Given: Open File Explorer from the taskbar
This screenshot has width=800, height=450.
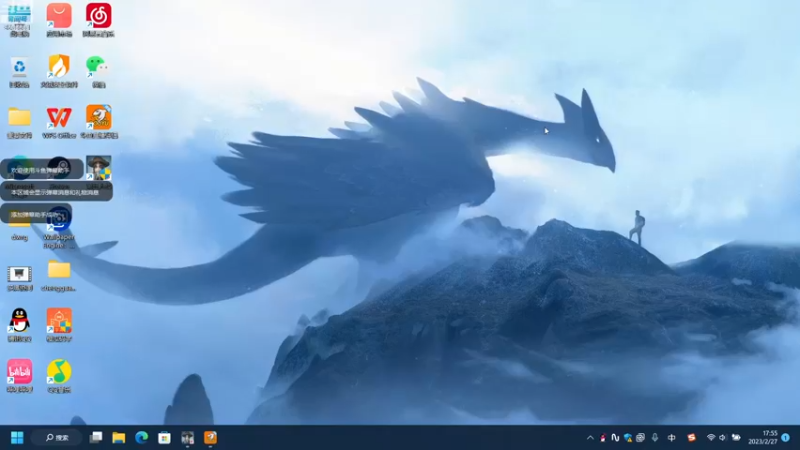Looking at the screenshot, I should click(119, 438).
